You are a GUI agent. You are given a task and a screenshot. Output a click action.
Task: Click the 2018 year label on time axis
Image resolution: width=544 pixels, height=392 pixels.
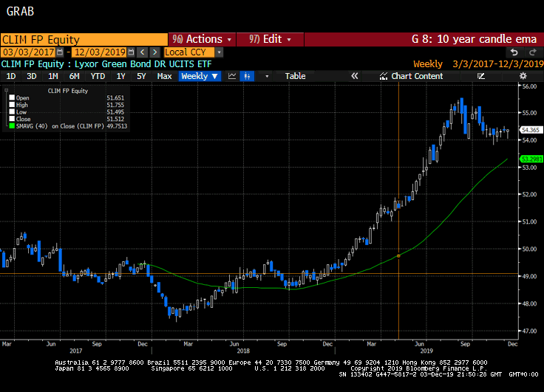[243, 351]
